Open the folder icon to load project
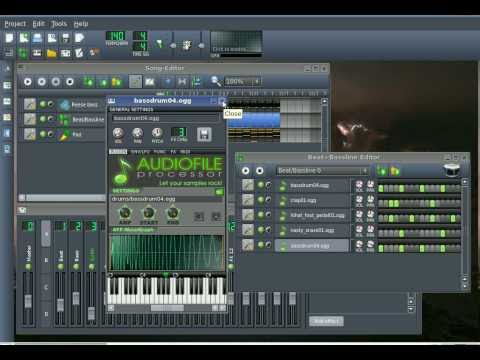The height and width of the screenshot is (360, 480). click(x=51, y=53)
